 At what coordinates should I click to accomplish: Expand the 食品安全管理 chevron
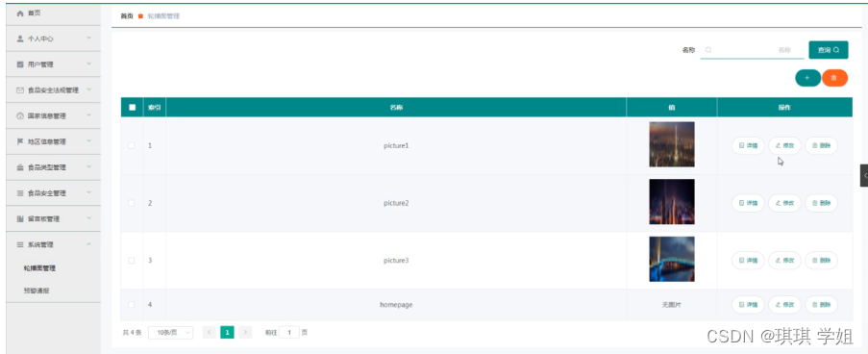[89, 192]
